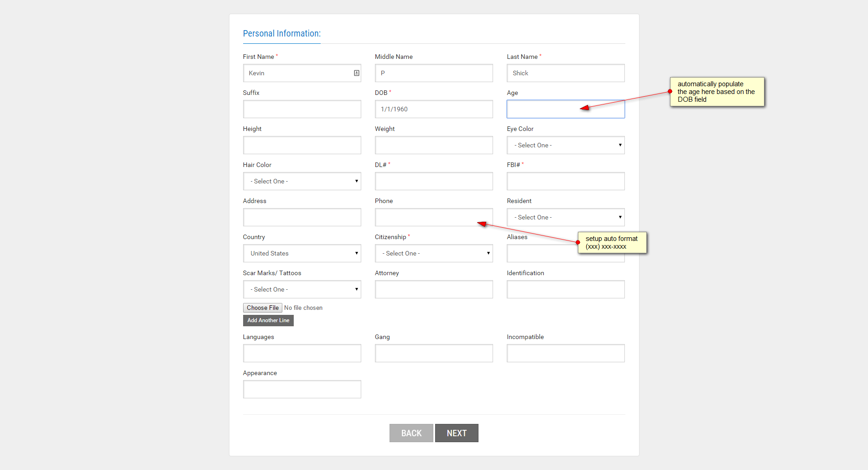Open the Eye Color dropdown
This screenshot has width=868, height=470.
click(x=565, y=145)
